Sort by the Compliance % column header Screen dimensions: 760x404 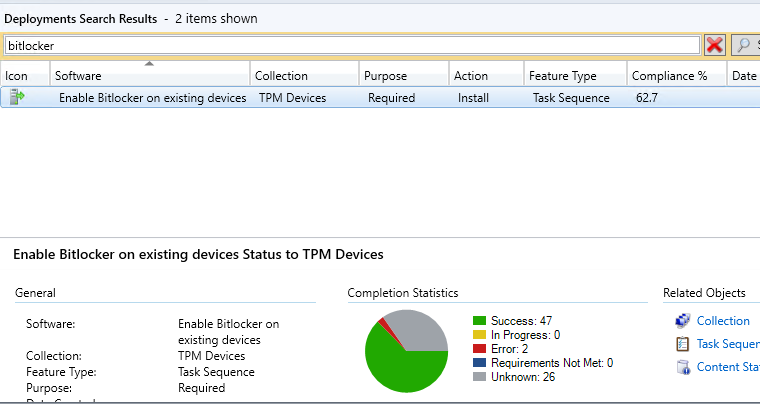coord(669,76)
